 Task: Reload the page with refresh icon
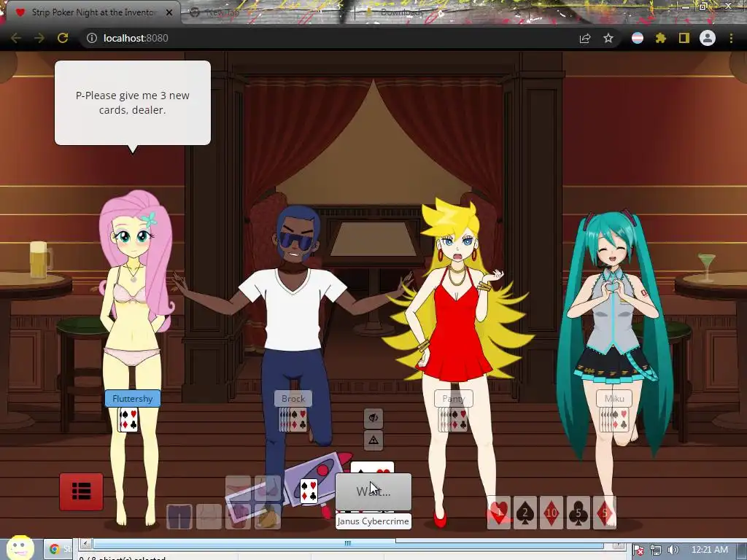[x=63, y=38]
